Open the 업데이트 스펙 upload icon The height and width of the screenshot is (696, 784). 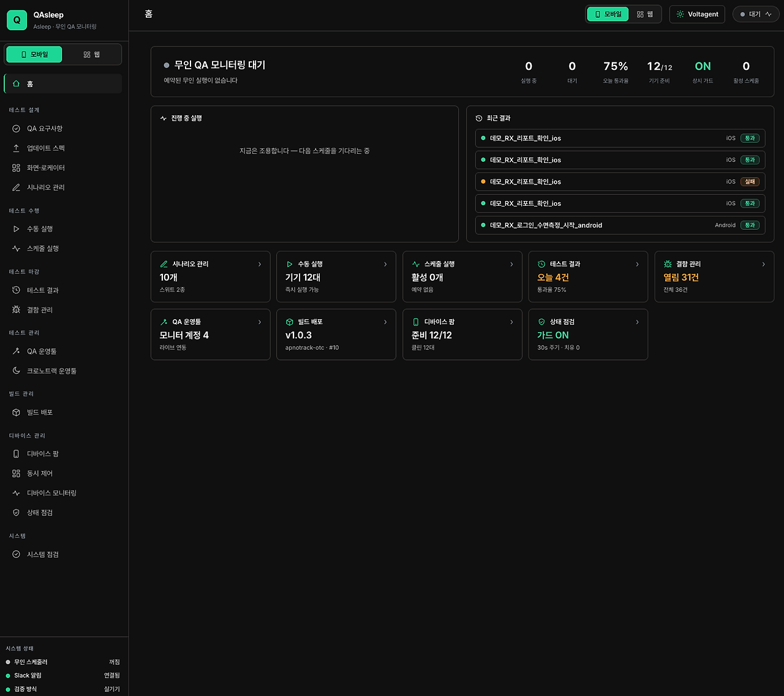point(17,148)
